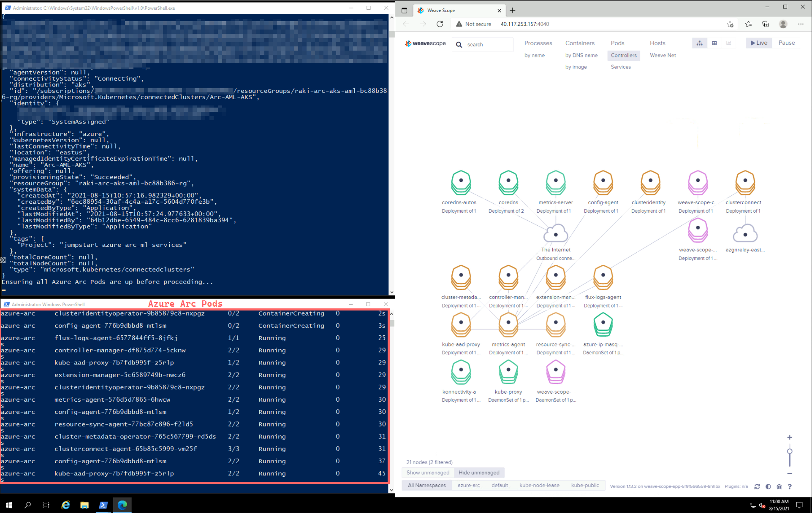The height and width of the screenshot is (513, 812).
Task: Select Containers by DNS name
Action: coord(581,55)
